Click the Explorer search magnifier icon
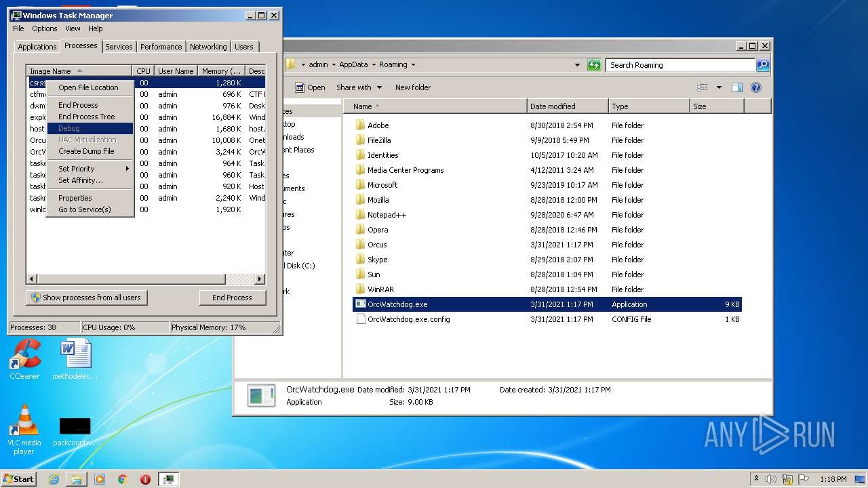The width and height of the screenshot is (868, 488). click(x=763, y=65)
